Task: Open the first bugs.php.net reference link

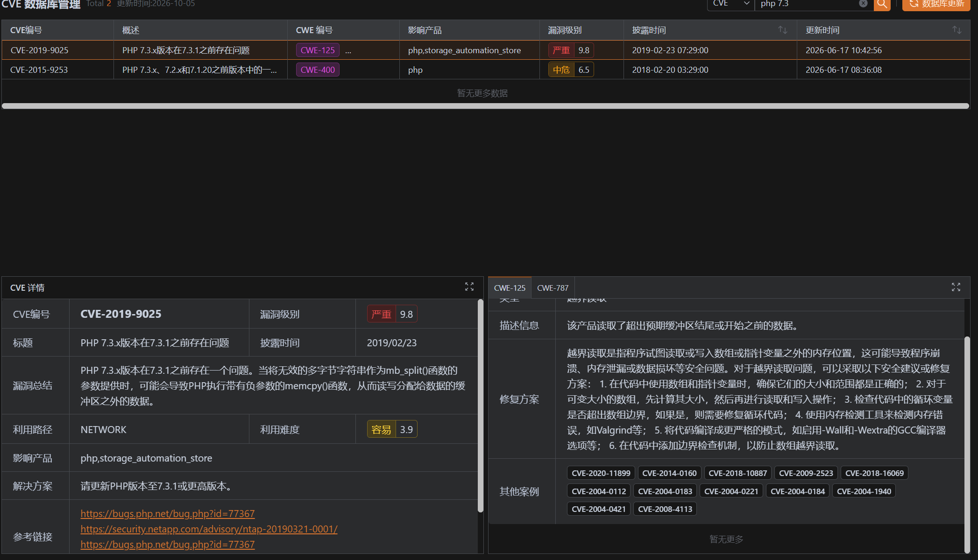Action: point(167,514)
